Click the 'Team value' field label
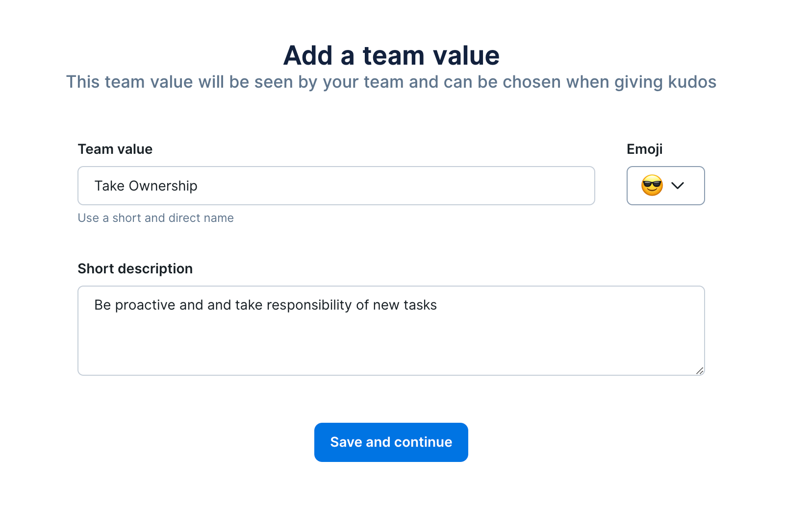The width and height of the screenshot is (810, 532). click(x=115, y=149)
